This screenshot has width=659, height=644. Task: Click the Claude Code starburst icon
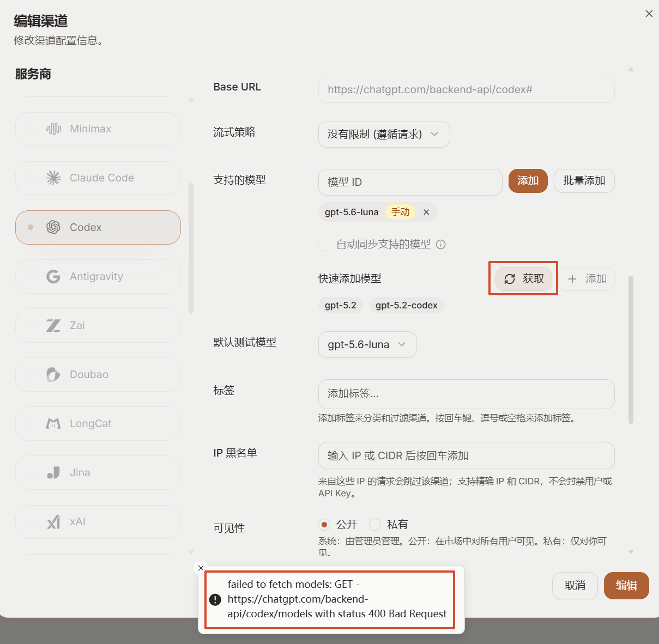53,178
